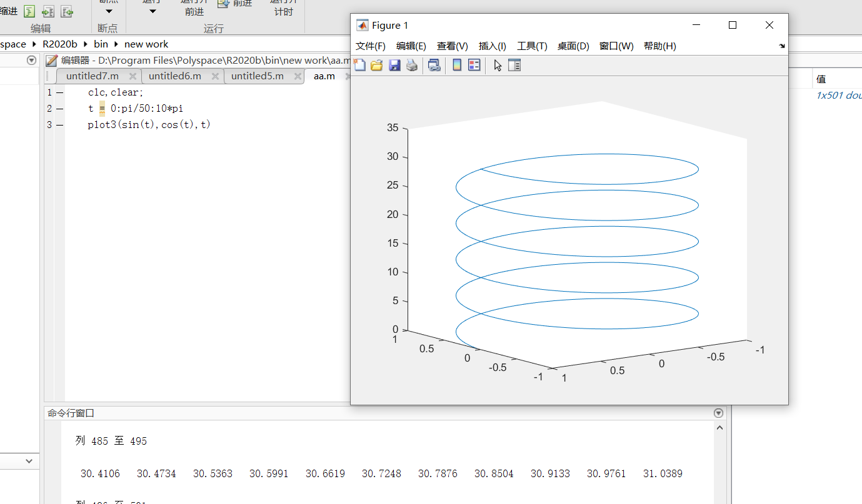The image size is (862, 504).
Task: Save the figure with the floppy disk icon
Action: 394,65
